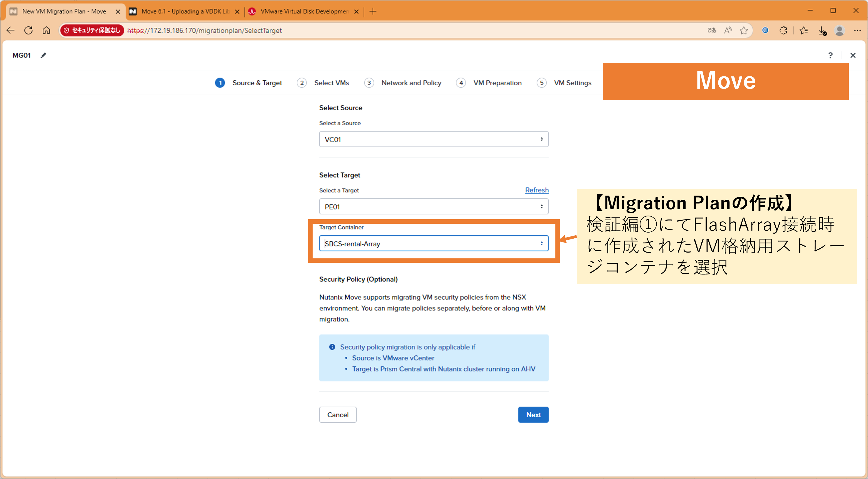
Task: Open the browser extensions puzzle icon
Action: pyautogui.click(x=783, y=30)
